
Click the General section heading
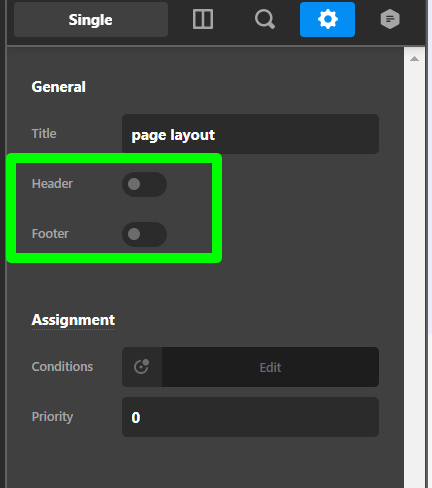tap(59, 87)
